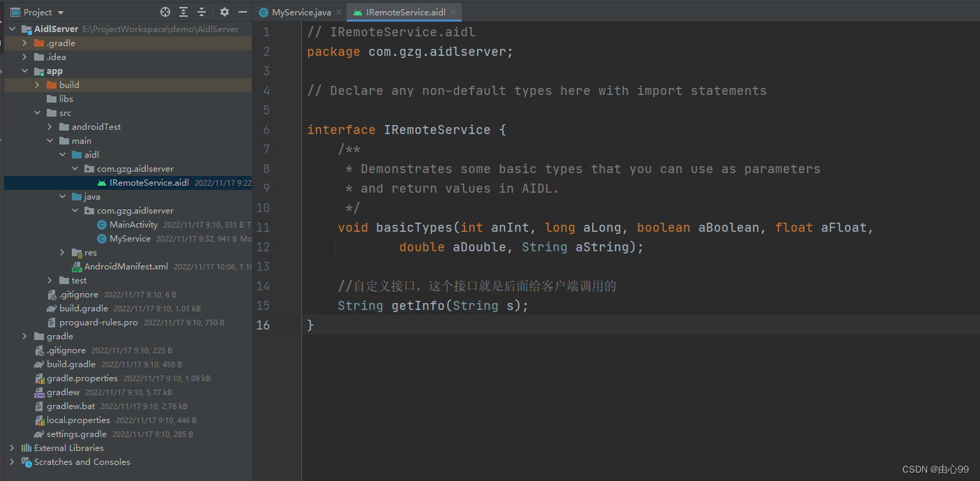Screen dimensions: 980x481
Task: Click line number 15 in gutter
Action: click(263, 306)
